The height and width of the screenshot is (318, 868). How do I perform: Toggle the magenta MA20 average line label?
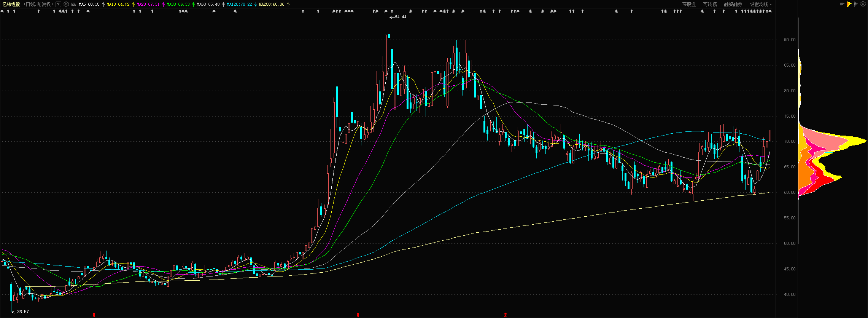(148, 5)
